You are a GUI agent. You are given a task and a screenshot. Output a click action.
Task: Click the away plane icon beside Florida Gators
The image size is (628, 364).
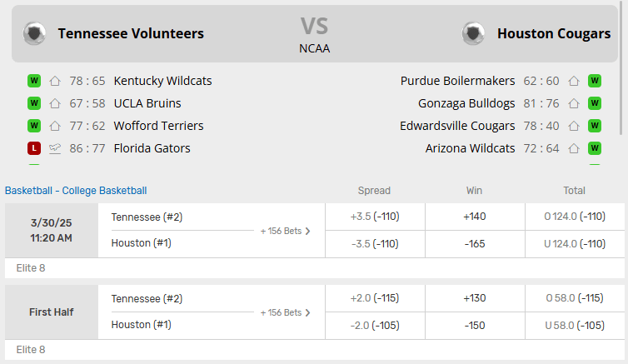pos(55,148)
